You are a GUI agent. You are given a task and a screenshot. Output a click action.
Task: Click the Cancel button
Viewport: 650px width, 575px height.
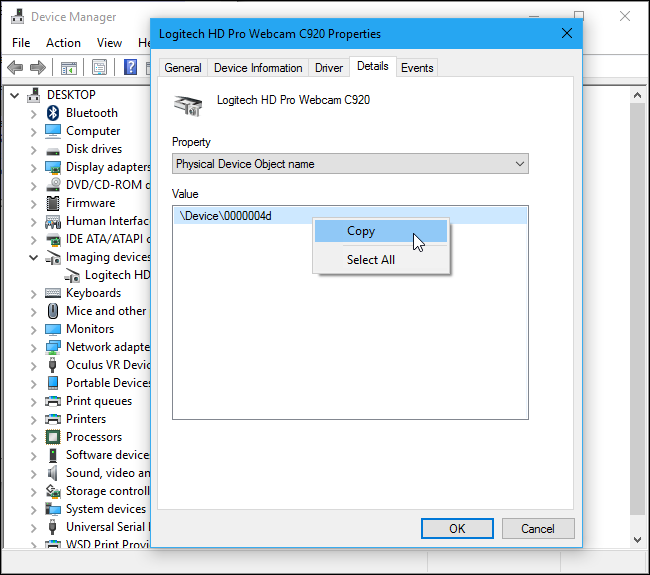(538, 529)
